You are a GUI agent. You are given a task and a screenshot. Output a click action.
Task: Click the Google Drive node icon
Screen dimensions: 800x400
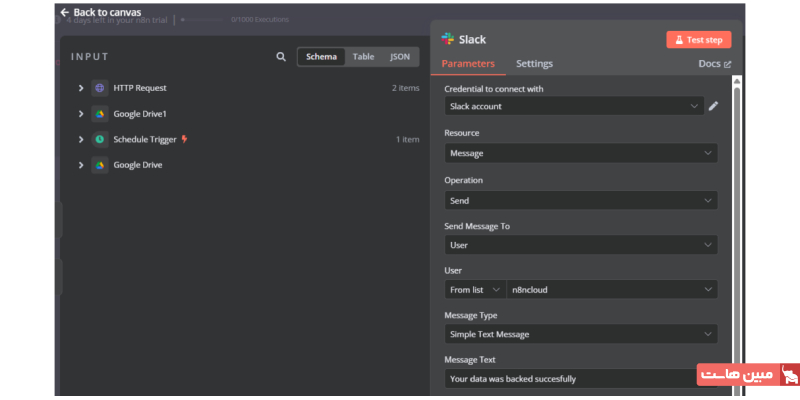click(100, 165)
